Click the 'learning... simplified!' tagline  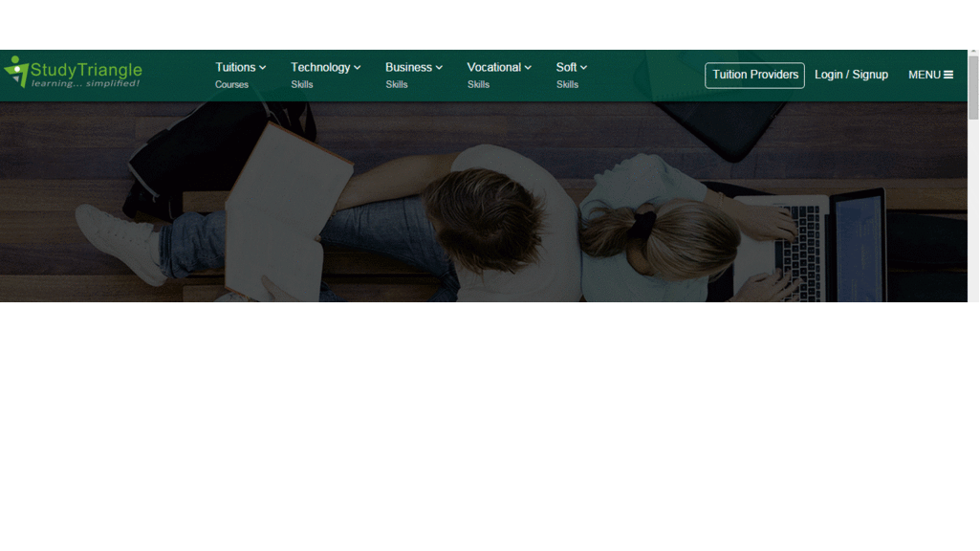click(85, 84)
